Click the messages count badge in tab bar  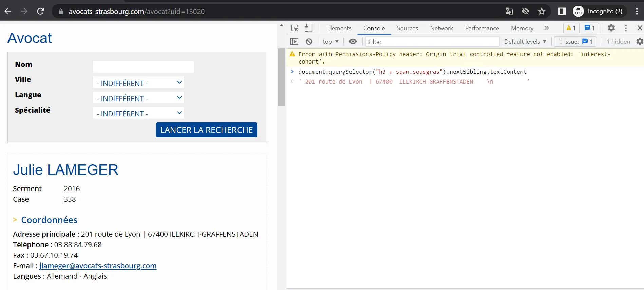pyautogui.click(x=590, y=28)
